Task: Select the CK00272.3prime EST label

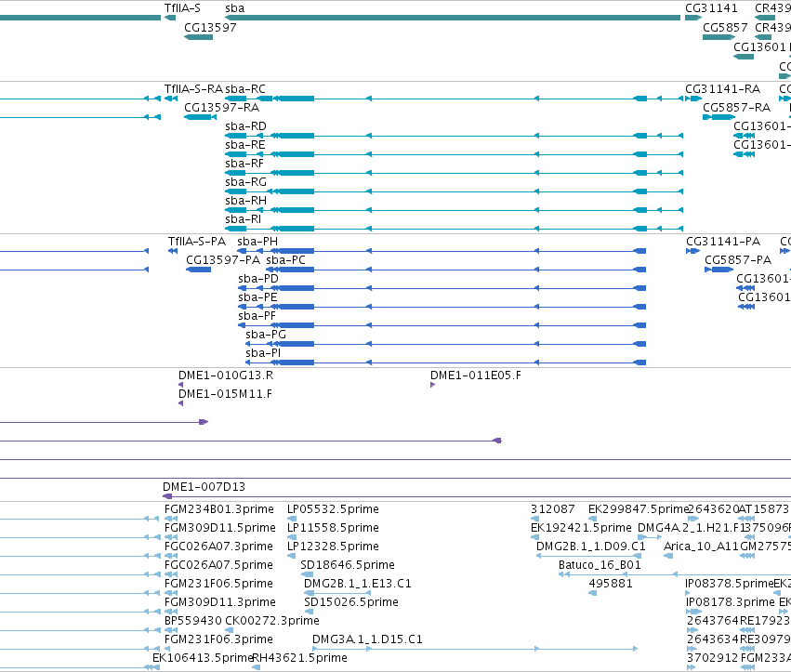Action: click(x=272, y=621)
